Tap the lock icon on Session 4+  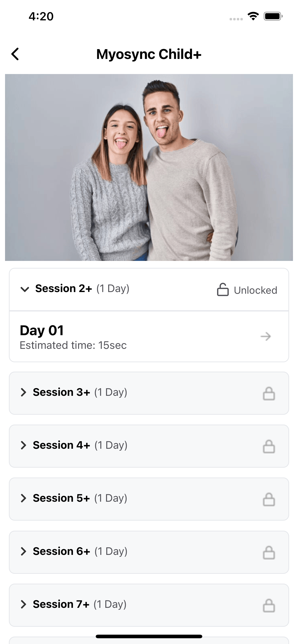269,447
